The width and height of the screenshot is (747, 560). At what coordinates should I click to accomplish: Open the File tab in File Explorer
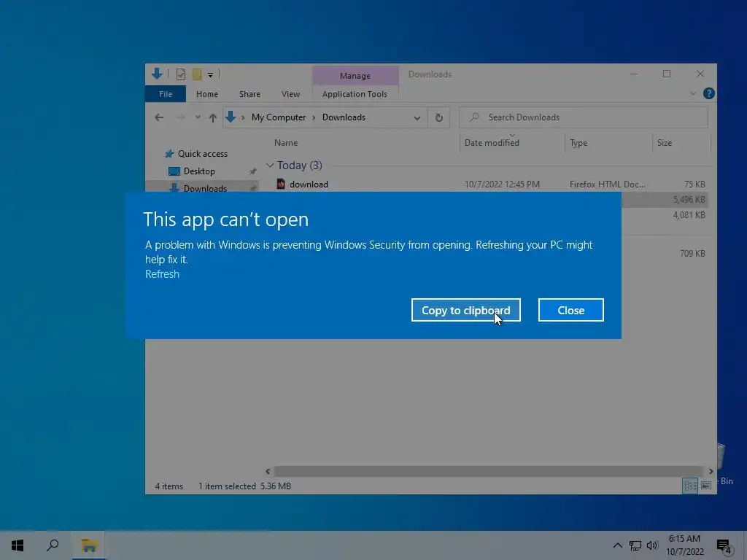[x=166, y=94]
